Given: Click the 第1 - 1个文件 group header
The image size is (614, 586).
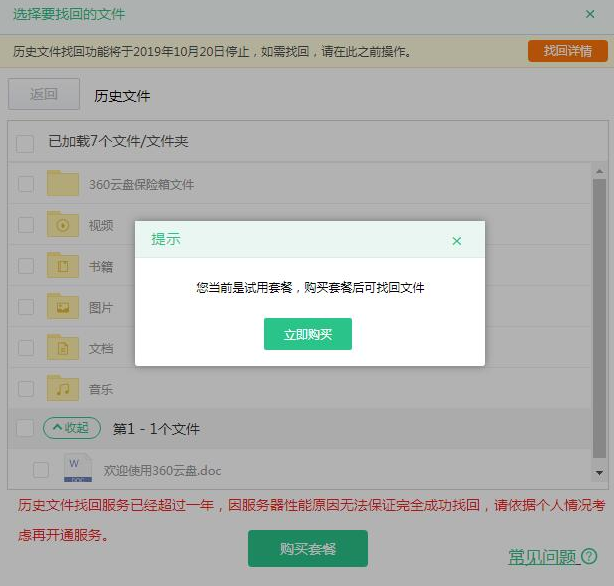Looking at the screenshot, I should point(156,429).
